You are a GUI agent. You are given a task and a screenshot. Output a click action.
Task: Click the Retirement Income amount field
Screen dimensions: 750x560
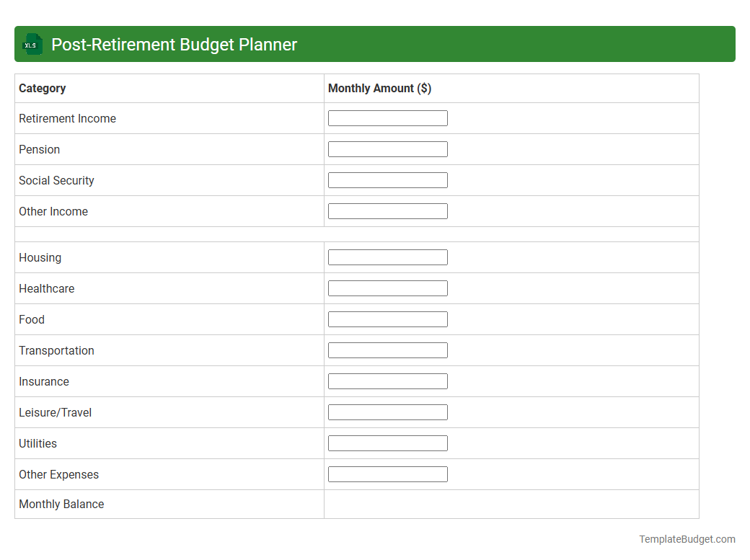[387, 117]
